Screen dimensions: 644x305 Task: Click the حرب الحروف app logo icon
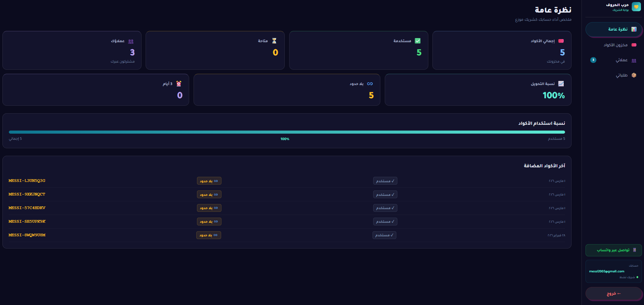coord(636,7)
